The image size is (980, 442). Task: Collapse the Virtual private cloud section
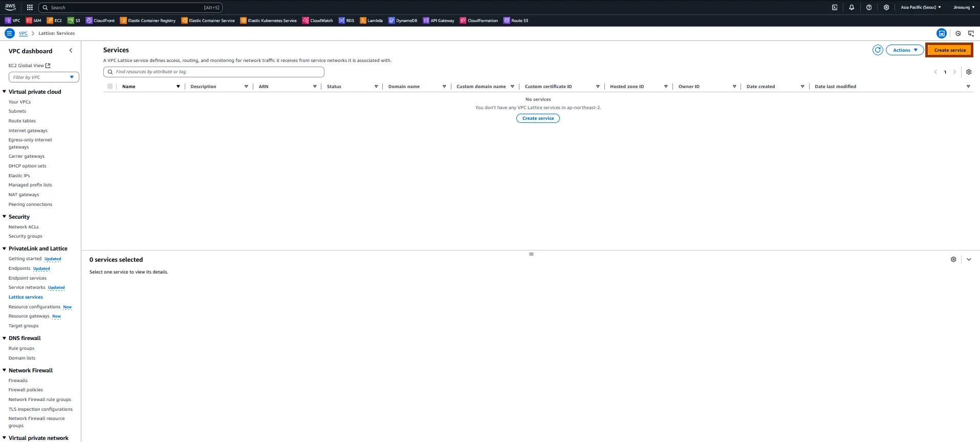pyautogui.click(x=5, y=92)
